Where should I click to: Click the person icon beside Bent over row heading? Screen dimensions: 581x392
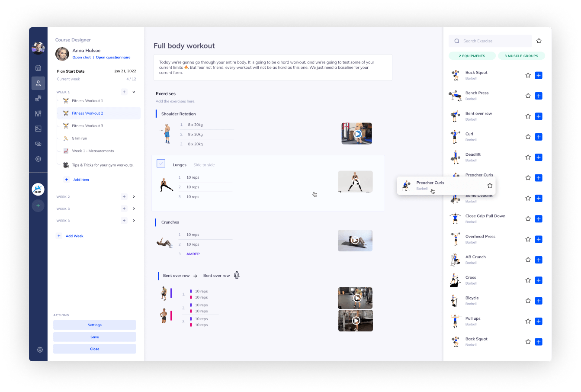coord(237,275)
